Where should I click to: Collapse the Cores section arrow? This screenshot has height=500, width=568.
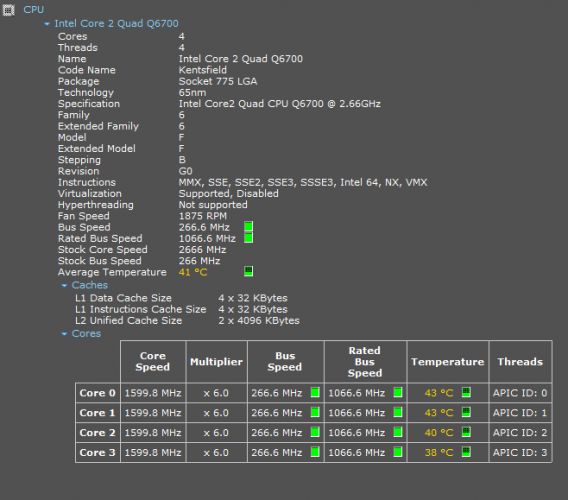click(64, 334)
